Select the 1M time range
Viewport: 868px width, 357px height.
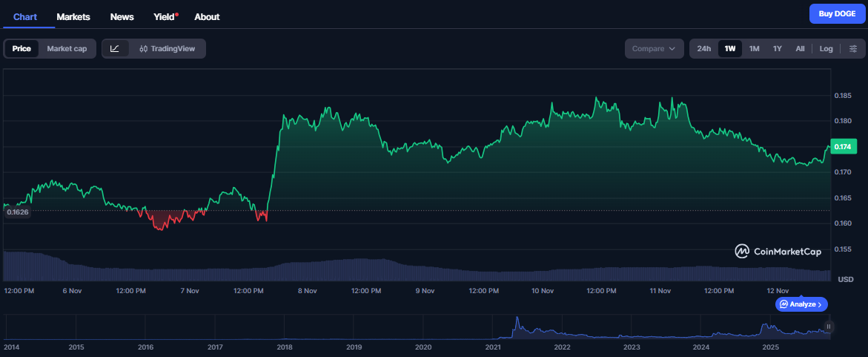tap(755, 49)
